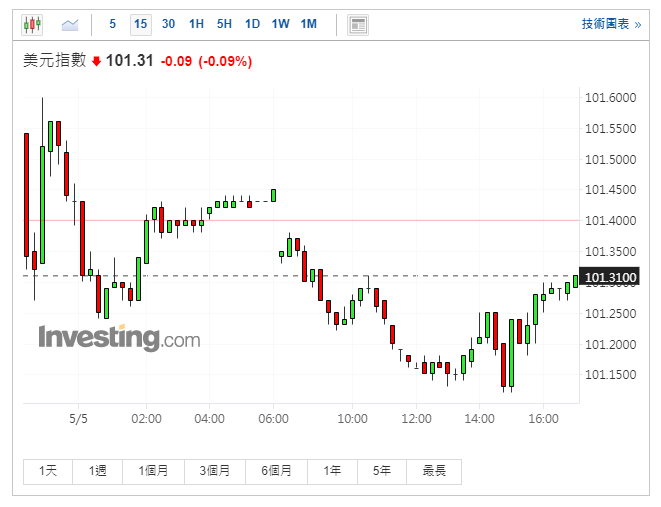The width and height of the screenshot is (661, 507).
Task: Click the 04:00 time axis label
Action: click(x=210, y=418)
